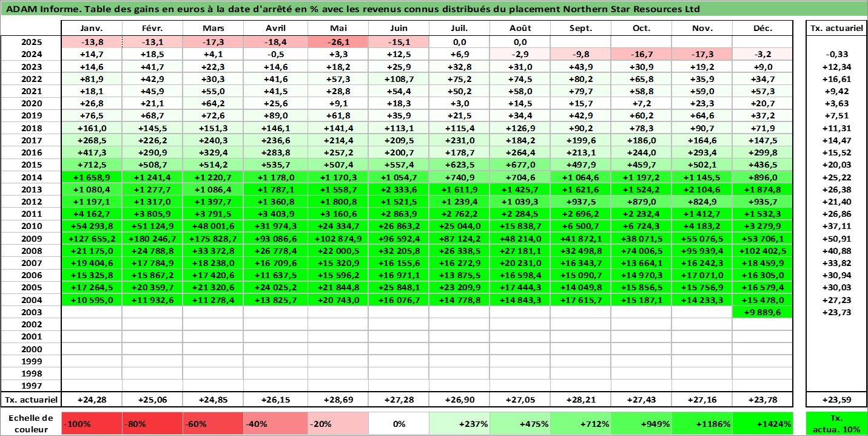
Task: Click the 'Tx. actua. 10%' green legend box
Action: (x=836, y=423)
